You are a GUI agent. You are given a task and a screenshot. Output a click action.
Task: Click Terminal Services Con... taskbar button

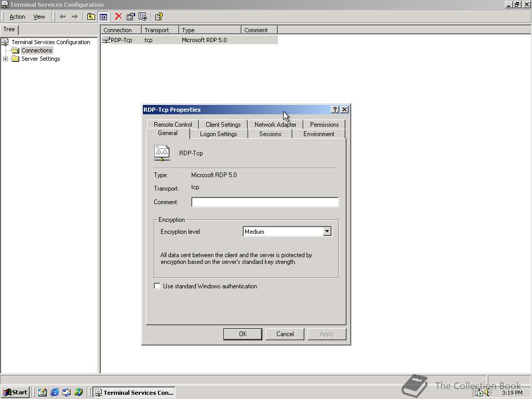(134, 393)
